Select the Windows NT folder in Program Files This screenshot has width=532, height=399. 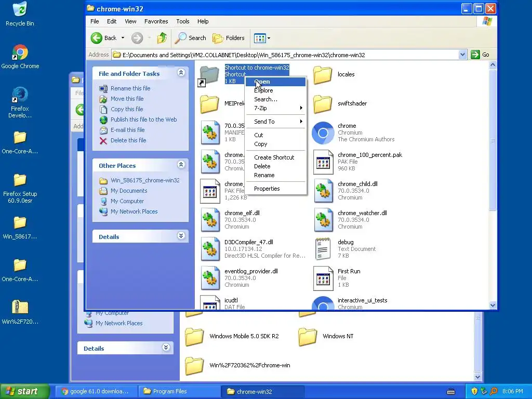[x=326, y=336]
